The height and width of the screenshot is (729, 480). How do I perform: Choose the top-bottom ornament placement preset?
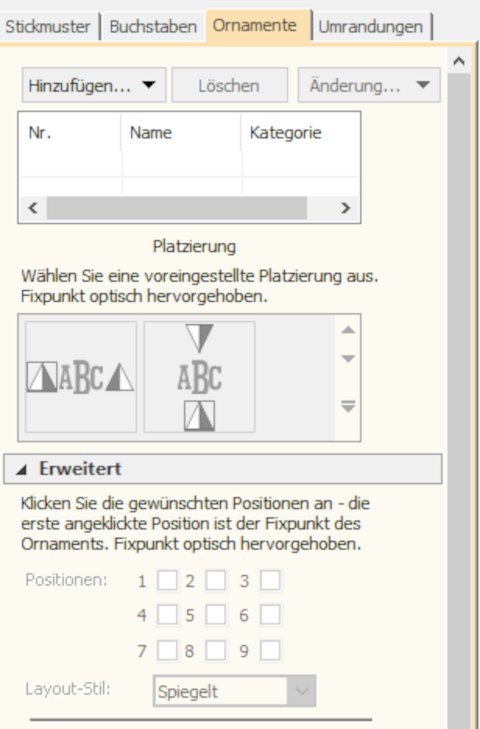(x=200, y=377)
